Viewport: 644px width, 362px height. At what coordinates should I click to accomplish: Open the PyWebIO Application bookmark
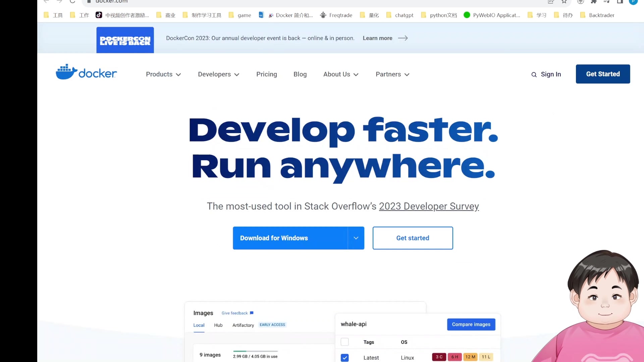click(492, 15)
